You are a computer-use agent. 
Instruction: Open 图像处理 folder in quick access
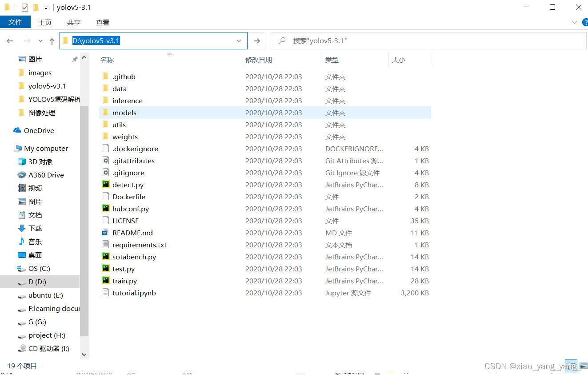pos(36,113)
